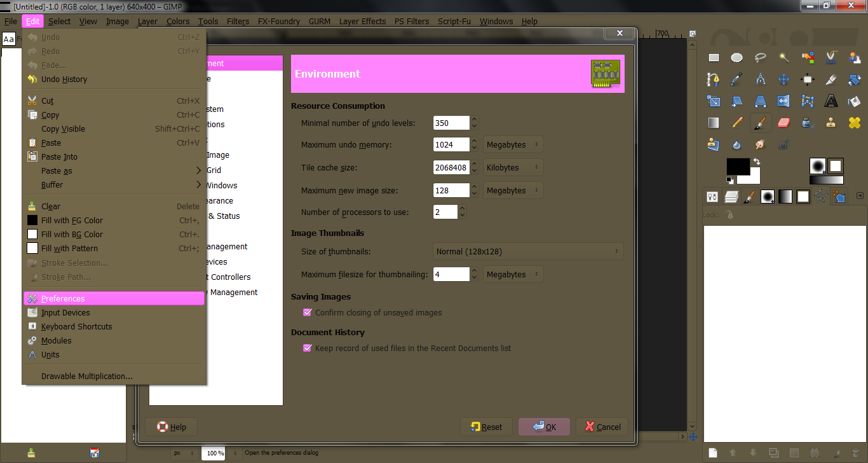This screenshot has height=463, width=868.
Task: Activate the Select by Color tool
Action: [x=808, y=58]
